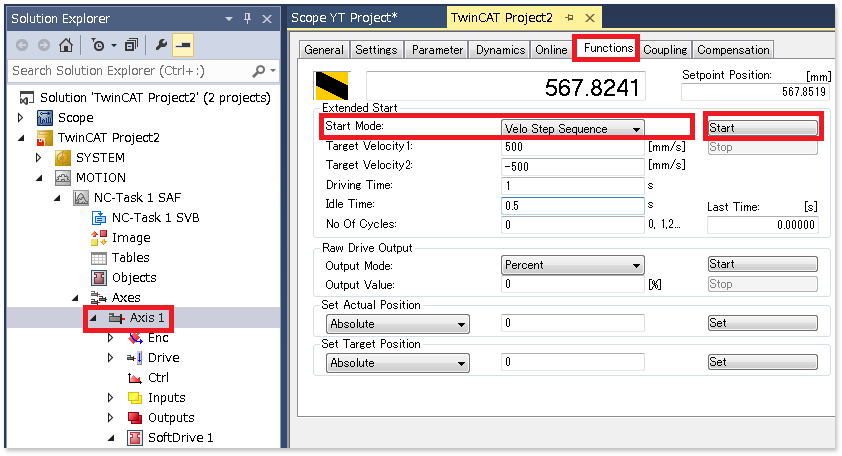Switch to the Parameter tab

pos(437,50)
